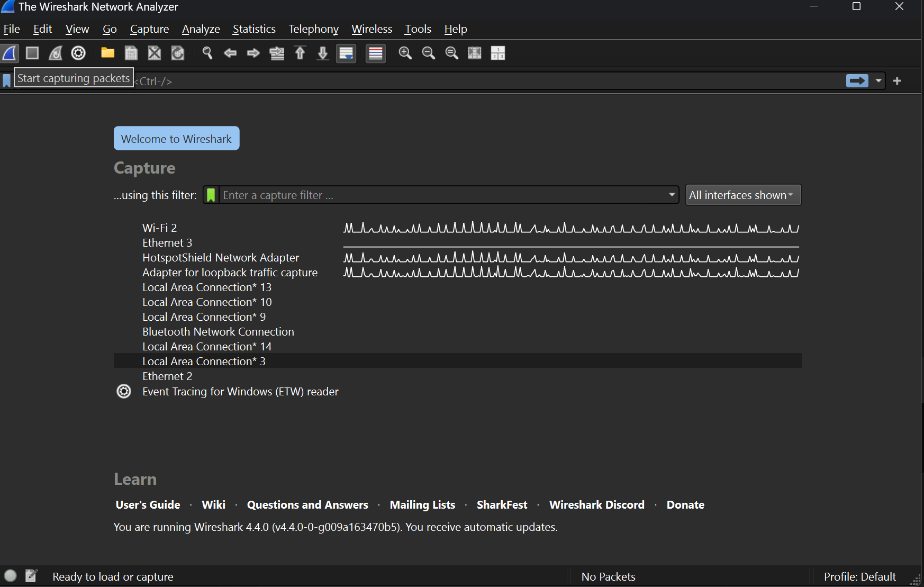Click the green capture filter bookmark
Image resolution: width=924 pixels, height=587 pixels.
211,195
